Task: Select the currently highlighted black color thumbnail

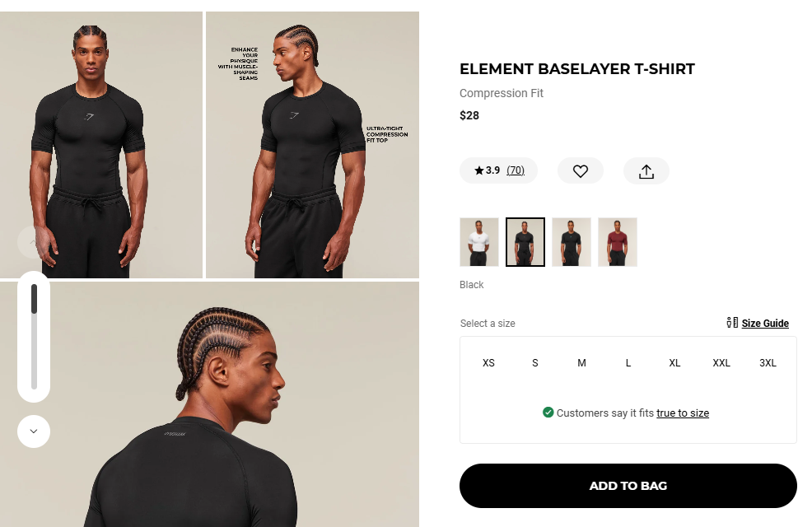Action: point(525,242)
